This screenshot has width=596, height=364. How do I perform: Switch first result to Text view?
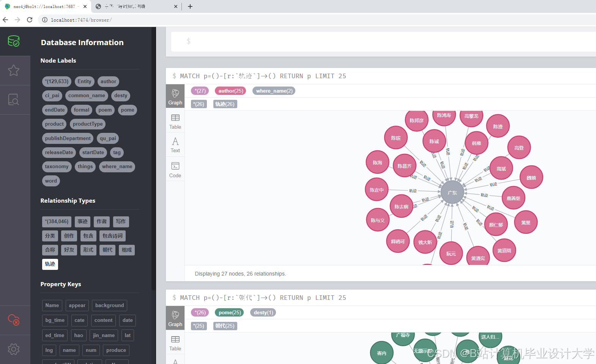pyautogui.click(x=175, y=145)
